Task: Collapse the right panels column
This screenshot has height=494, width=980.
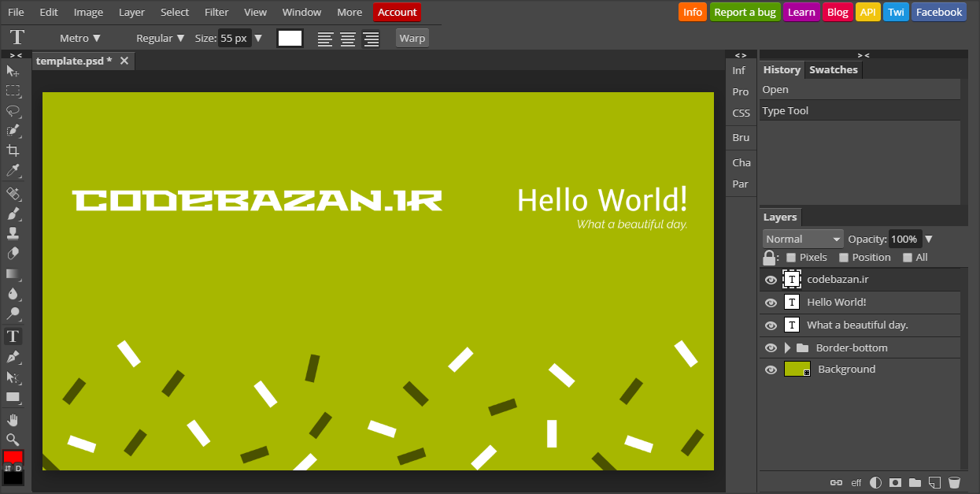Action: pos(864,55)
